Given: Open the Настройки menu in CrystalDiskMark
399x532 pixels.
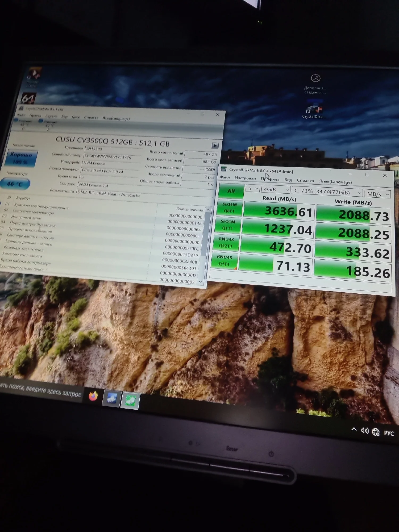Looking at the screenshot, I should 245,178.
